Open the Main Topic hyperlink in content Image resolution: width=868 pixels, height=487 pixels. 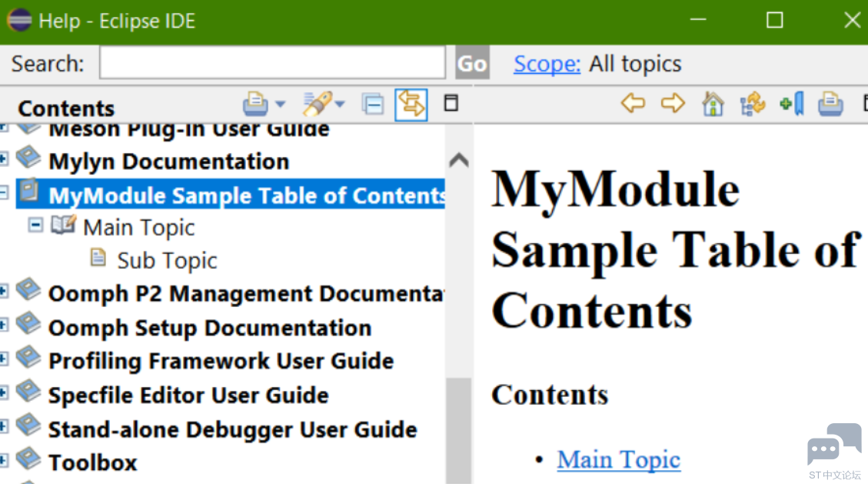click(x=618, y=459)
